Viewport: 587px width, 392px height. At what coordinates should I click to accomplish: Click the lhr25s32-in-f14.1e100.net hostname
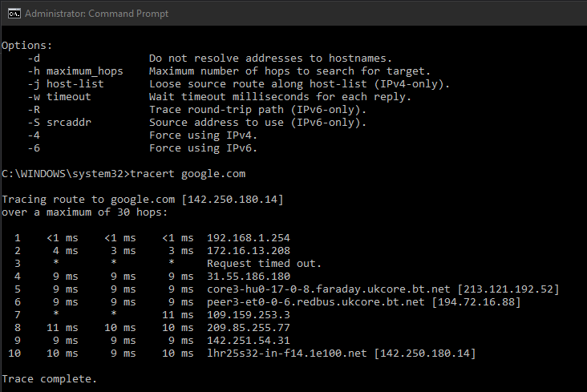[x=288, y=354]
